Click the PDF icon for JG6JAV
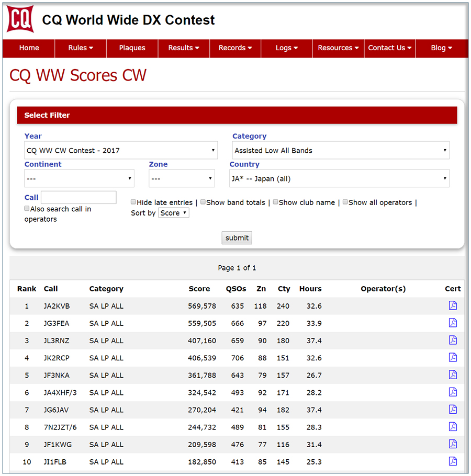Image resolution: width=471 pixels, height=476 pixels. (x=453, y=410)
